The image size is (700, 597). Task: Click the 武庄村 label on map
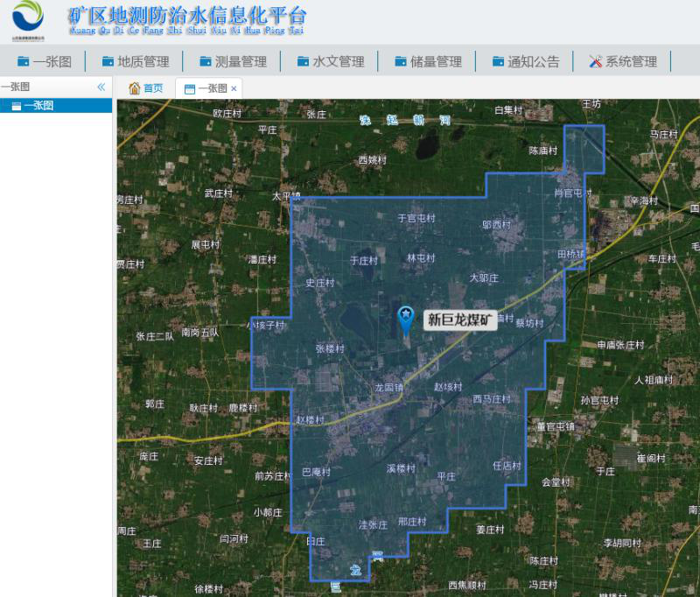coord(218,193)
